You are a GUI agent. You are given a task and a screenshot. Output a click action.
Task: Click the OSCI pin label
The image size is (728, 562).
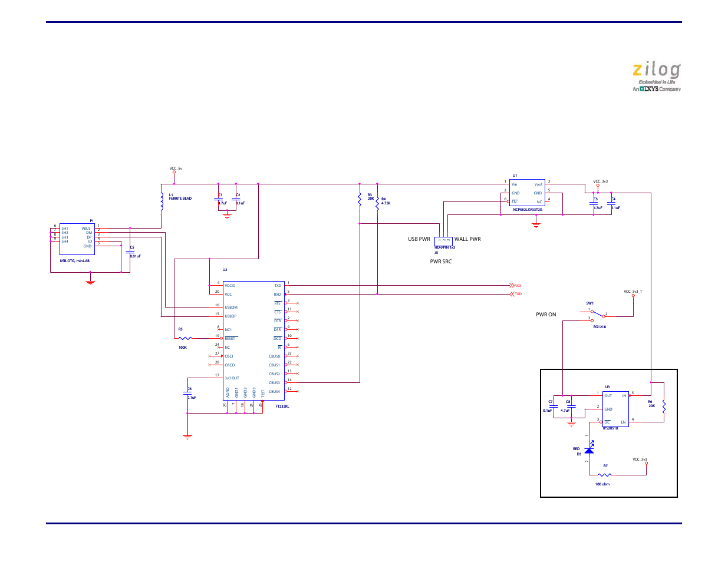pyautogui.click(x=229, y=356)
